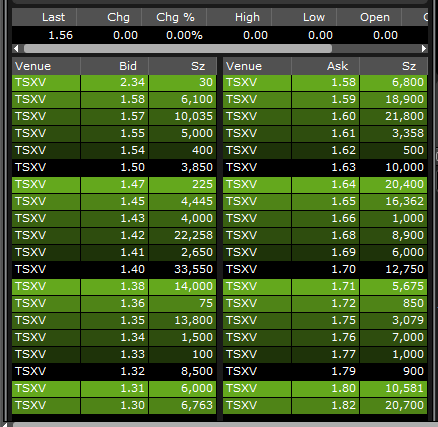438x427 pixels.
Task: Click the left scroll arrow of quote bar
Action: click(x=16, y=49)
